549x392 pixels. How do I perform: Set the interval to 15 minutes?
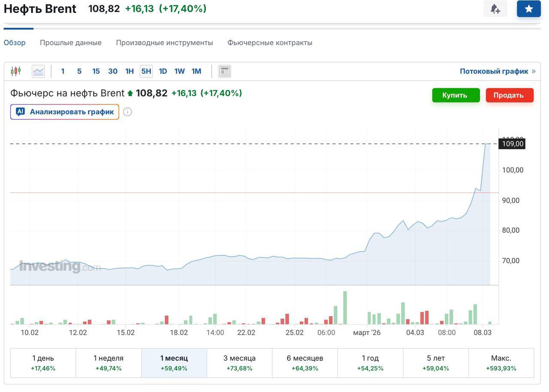click(x=96, y=71)
